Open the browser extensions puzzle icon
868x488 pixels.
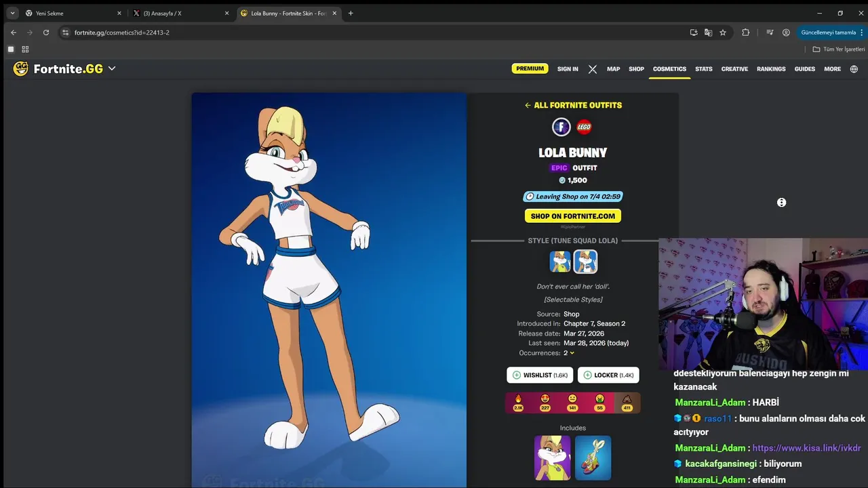[745, 33]
